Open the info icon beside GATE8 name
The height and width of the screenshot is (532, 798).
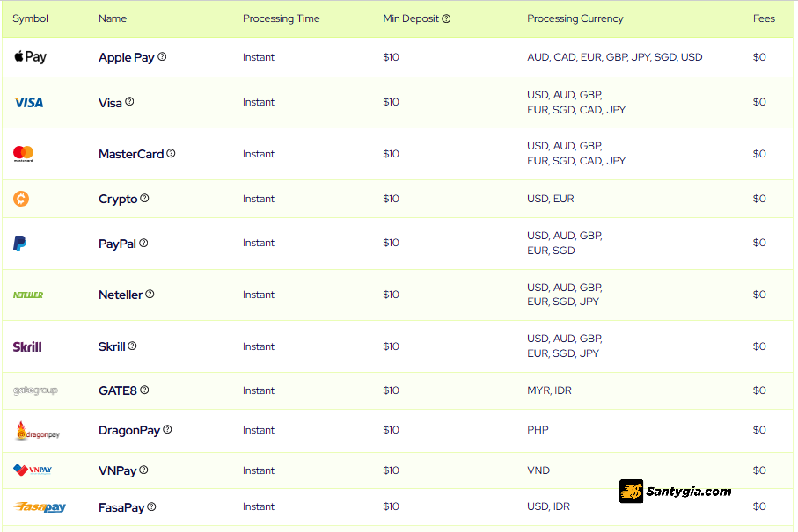pos(144,390)
